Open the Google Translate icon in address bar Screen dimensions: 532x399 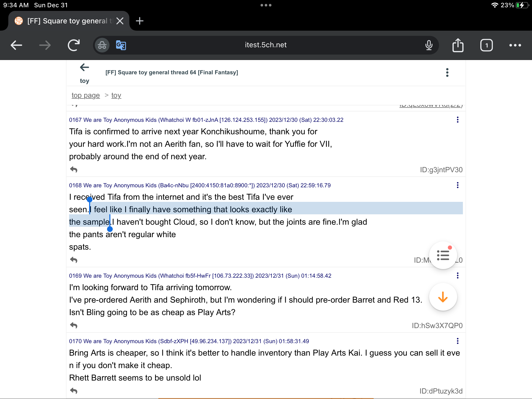click(x=121, y=45)
